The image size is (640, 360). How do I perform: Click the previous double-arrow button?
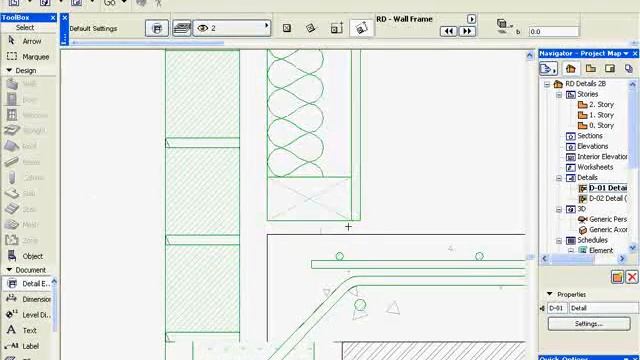[x=449, y=31]
